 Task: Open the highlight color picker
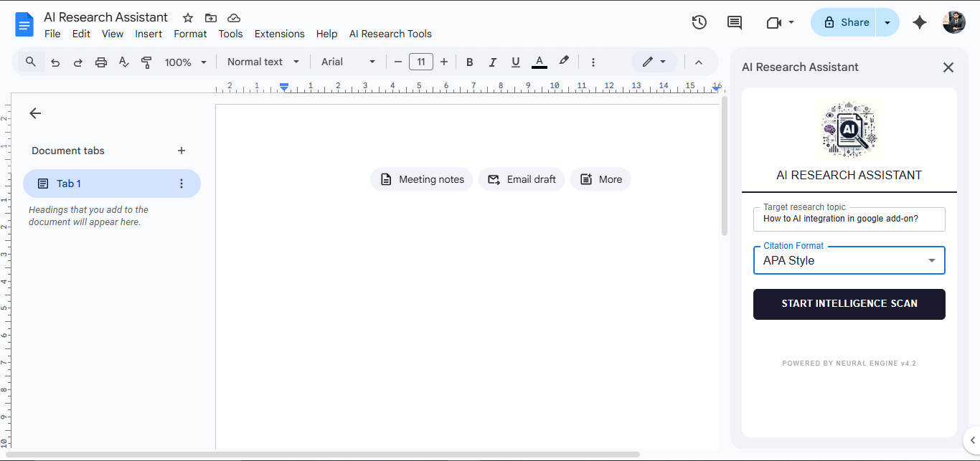(x=564, y=62)
